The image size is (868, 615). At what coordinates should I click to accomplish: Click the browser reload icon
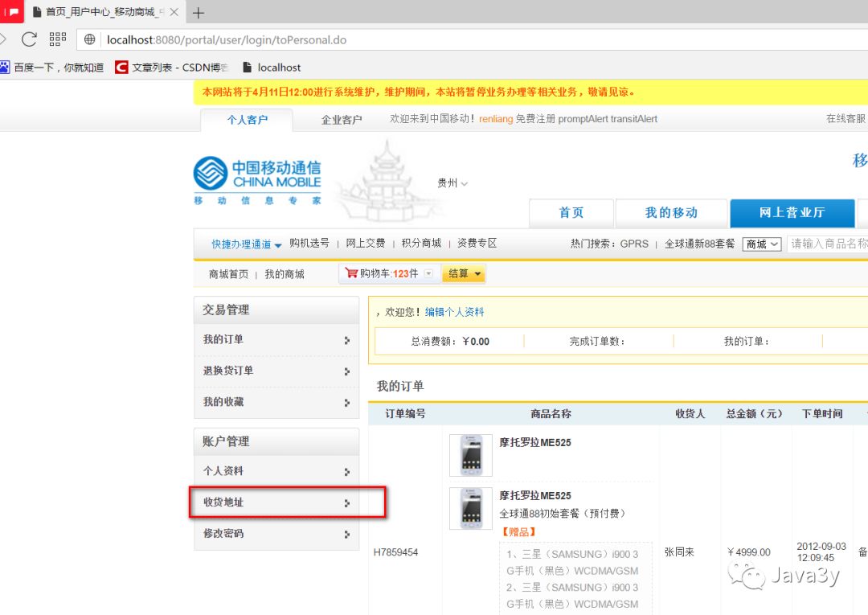[x=29, y=39]
